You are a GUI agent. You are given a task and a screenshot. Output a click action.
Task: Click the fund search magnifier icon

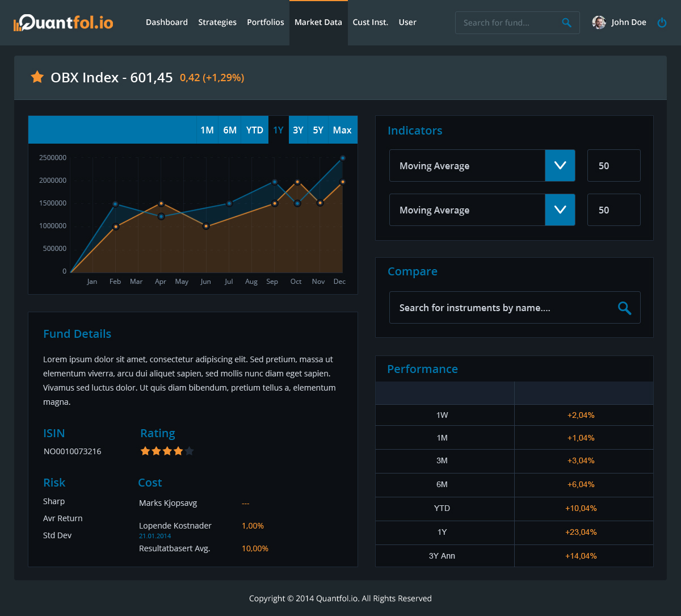566,23
